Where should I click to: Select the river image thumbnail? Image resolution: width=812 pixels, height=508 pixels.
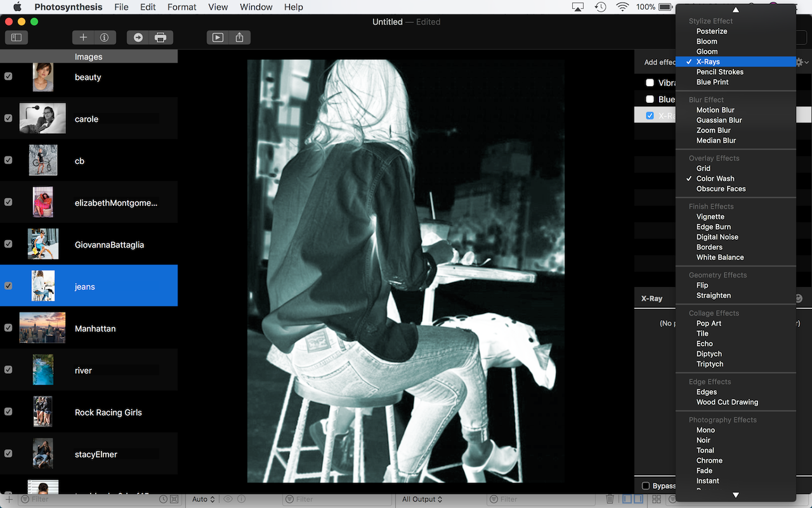tap(43, 370)
